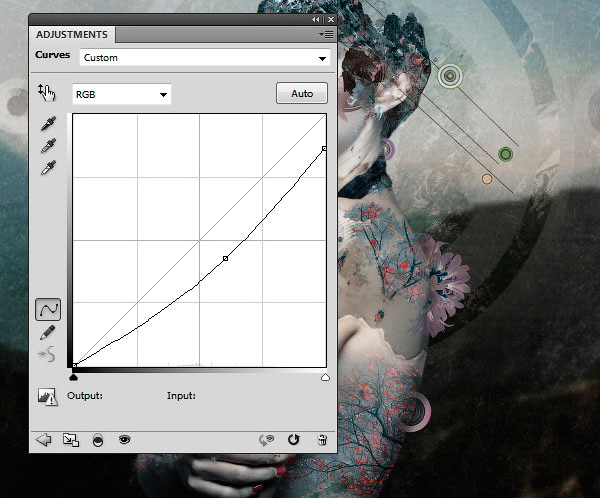Pick the black point eyedropper

(48, 124)
